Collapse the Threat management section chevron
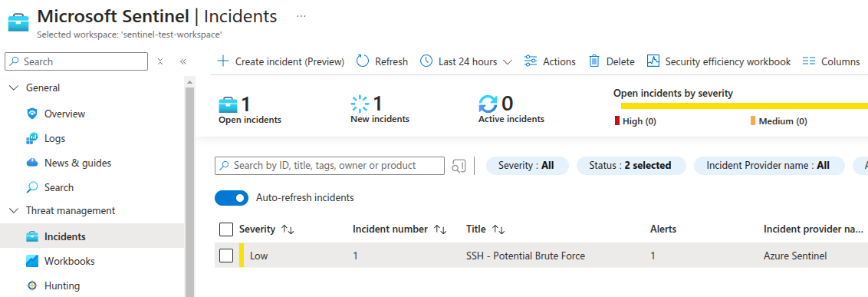 click(14, 211)
